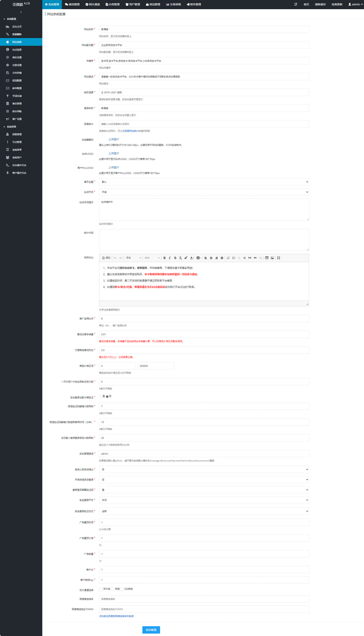Open the text color picker in editor
Viewport: 364px width, 636px height.
(x=192, y=258)
